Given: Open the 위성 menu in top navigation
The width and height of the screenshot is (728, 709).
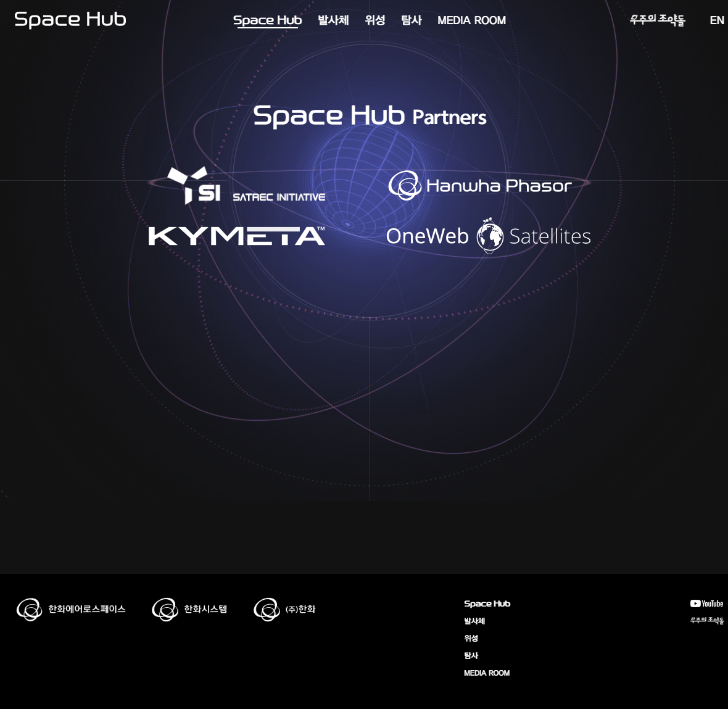Looking at the screenshot, I should click(374, 20).
